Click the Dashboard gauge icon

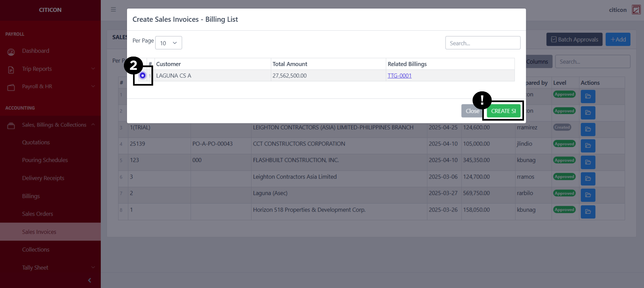click(x=11, y=52)
